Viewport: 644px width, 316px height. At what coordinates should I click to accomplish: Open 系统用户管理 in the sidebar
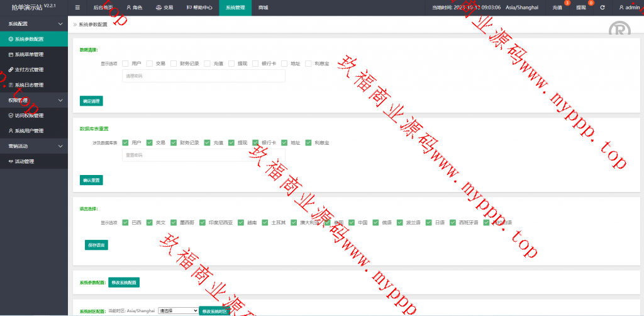[x=29, y=131]
